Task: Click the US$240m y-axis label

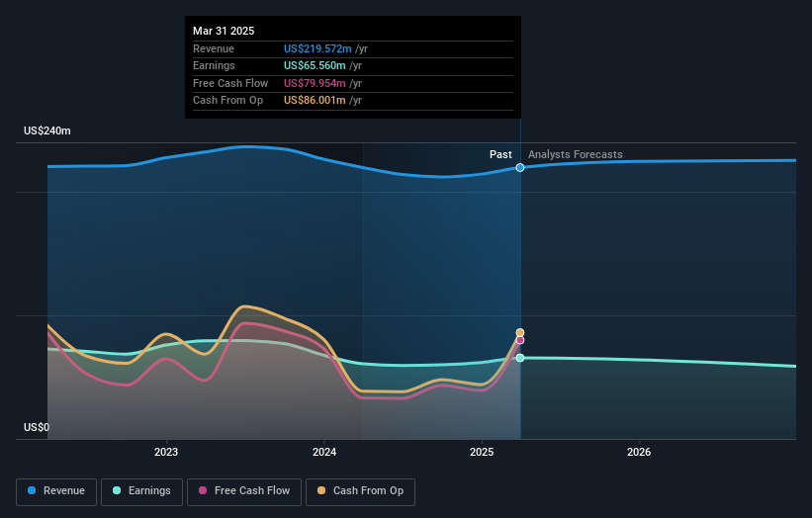Action: point(47,130)
